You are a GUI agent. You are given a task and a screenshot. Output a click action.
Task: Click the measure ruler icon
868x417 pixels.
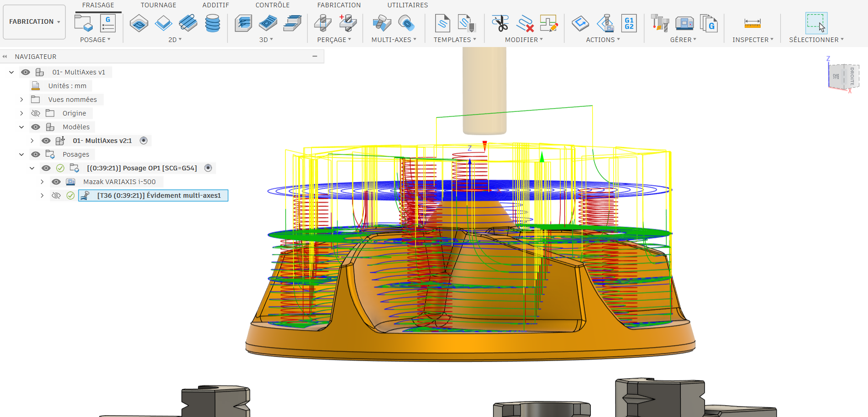tap(752, 23)
